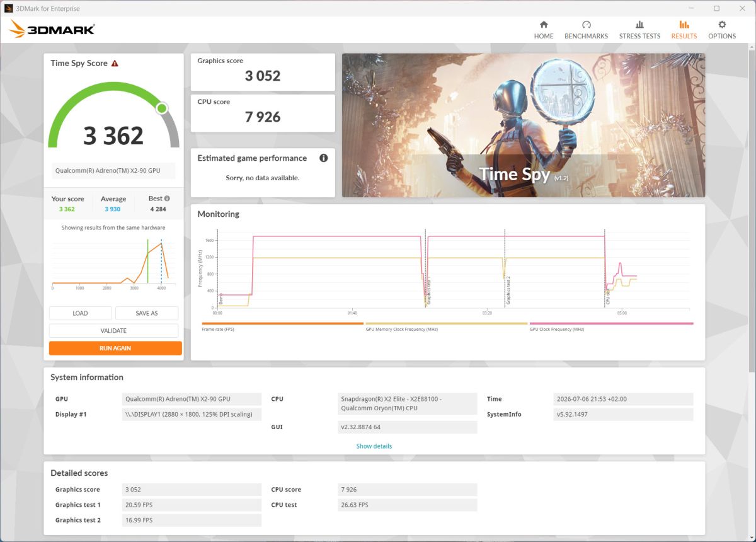Open the Show details link

tap(374, 446)
